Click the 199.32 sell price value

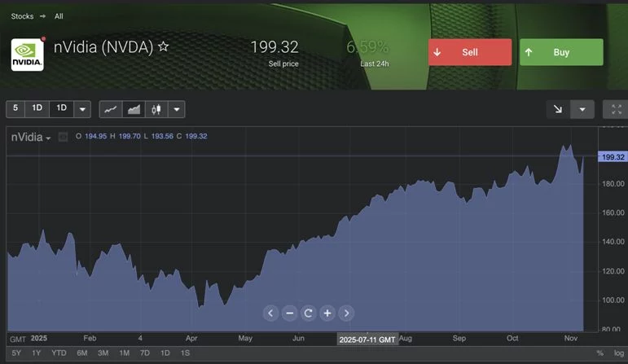point(274,47)
